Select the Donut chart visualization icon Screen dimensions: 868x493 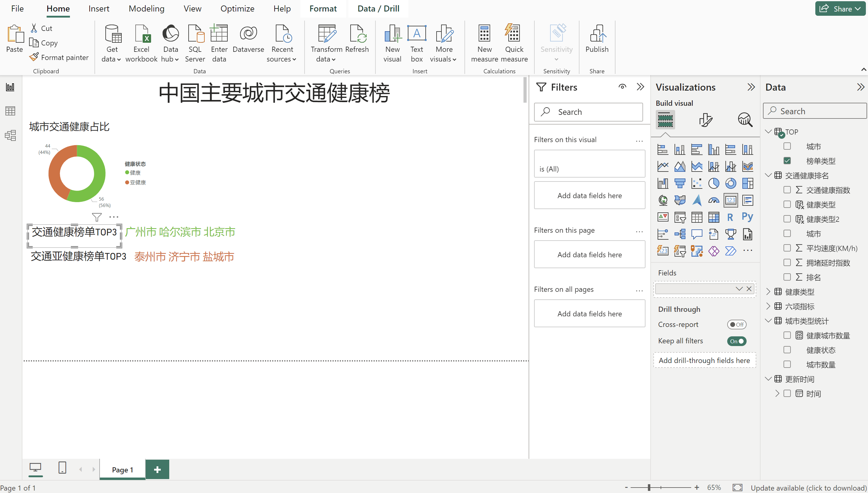coord(730,183)
